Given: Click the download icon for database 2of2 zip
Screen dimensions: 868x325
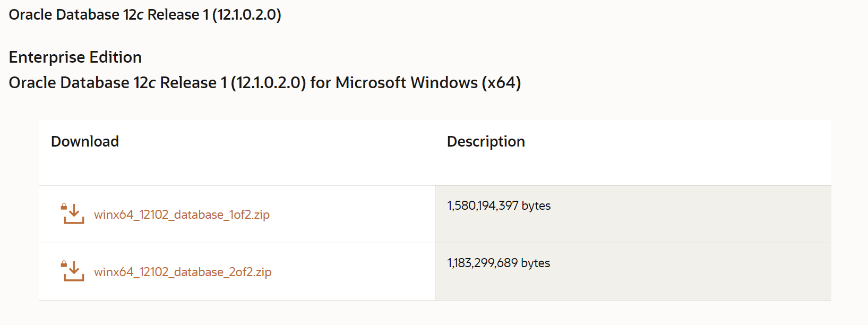Looking at the screenshot, I should point(73,271).
